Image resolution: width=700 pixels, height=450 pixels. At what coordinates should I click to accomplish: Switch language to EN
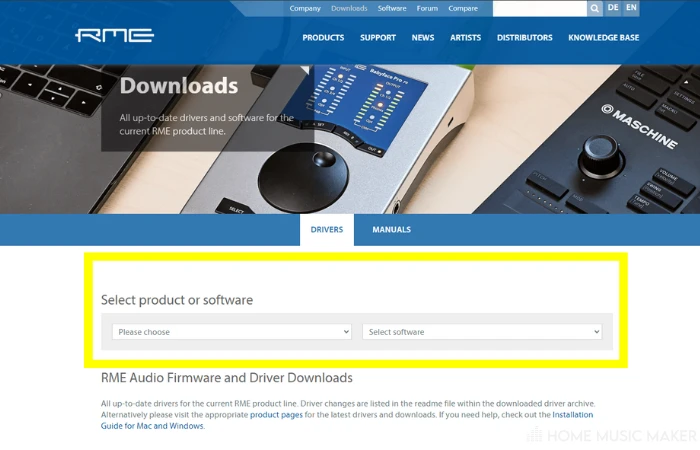(631, 8)
